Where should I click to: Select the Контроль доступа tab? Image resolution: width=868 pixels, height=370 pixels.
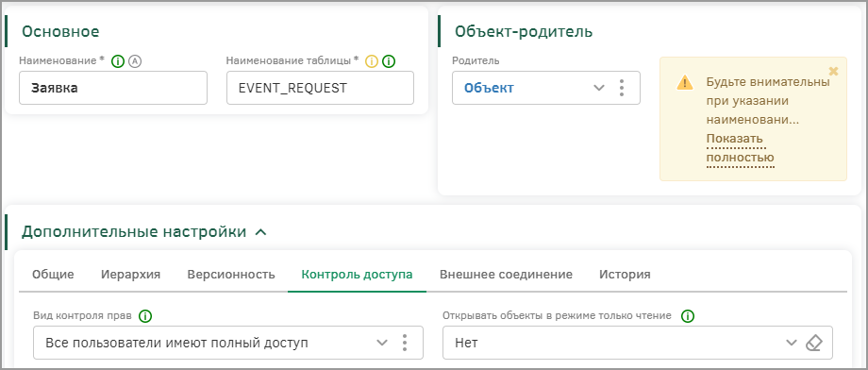click(x=357, y=274)
